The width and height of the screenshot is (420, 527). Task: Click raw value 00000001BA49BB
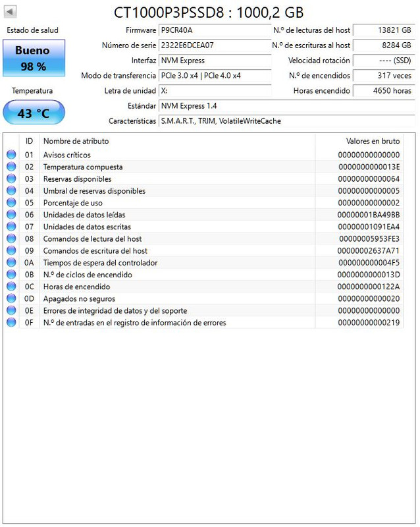pos(368,215)
